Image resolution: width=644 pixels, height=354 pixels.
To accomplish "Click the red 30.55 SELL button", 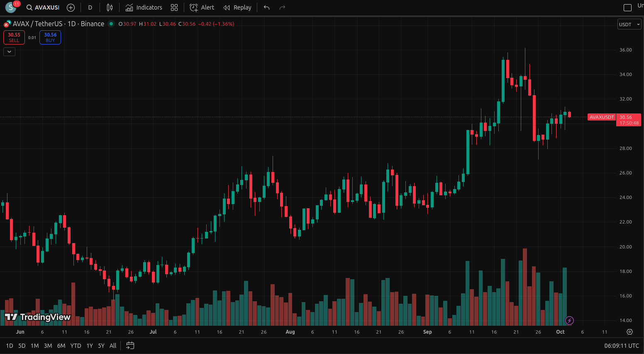I will pyautogui.click(x=14, y=37).
